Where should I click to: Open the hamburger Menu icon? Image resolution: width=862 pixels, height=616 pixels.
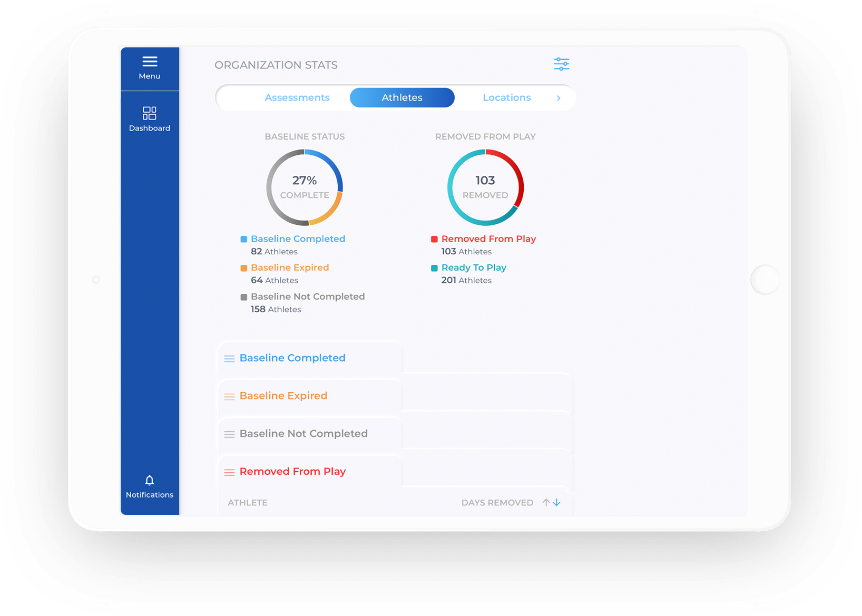(x=150, y=62)
